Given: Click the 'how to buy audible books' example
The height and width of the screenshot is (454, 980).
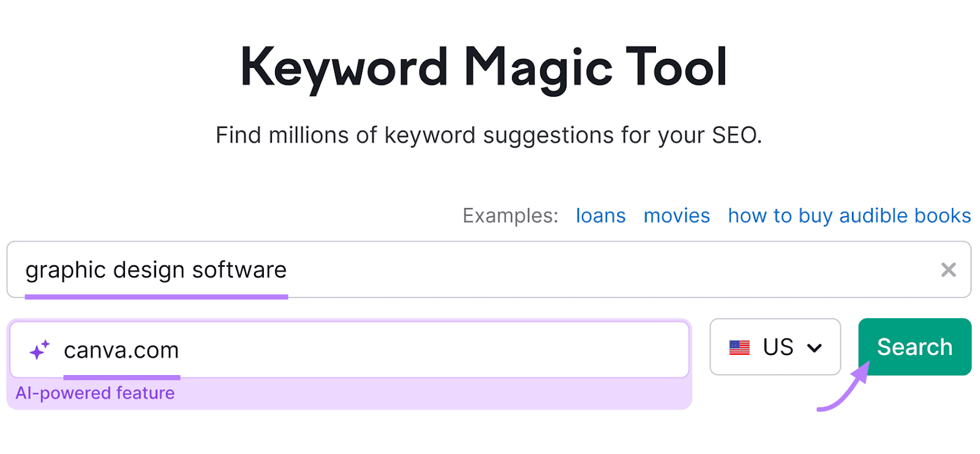Looking at the screenshot, I should pyautogui.click(x=849, y=215).
